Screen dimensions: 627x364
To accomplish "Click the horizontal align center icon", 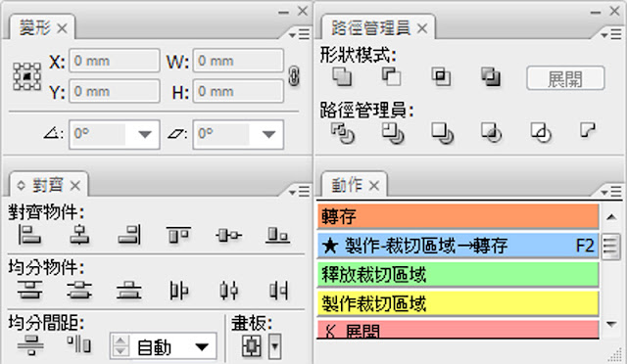I will point(79,235).
